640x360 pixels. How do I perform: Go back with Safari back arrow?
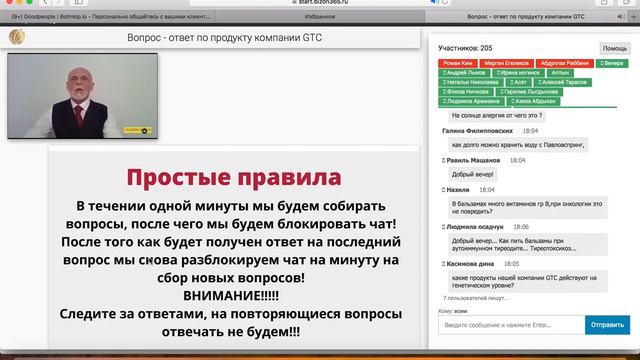pos(45,2)
